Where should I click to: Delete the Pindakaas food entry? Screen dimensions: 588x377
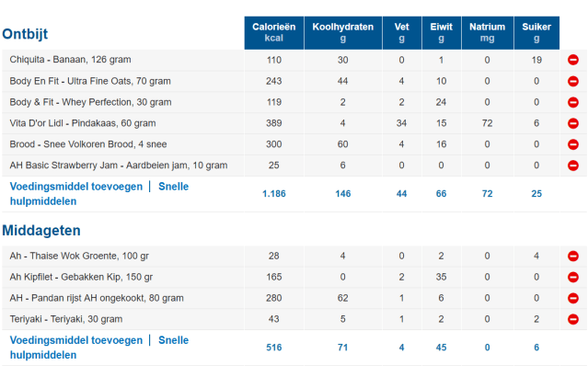572,123
